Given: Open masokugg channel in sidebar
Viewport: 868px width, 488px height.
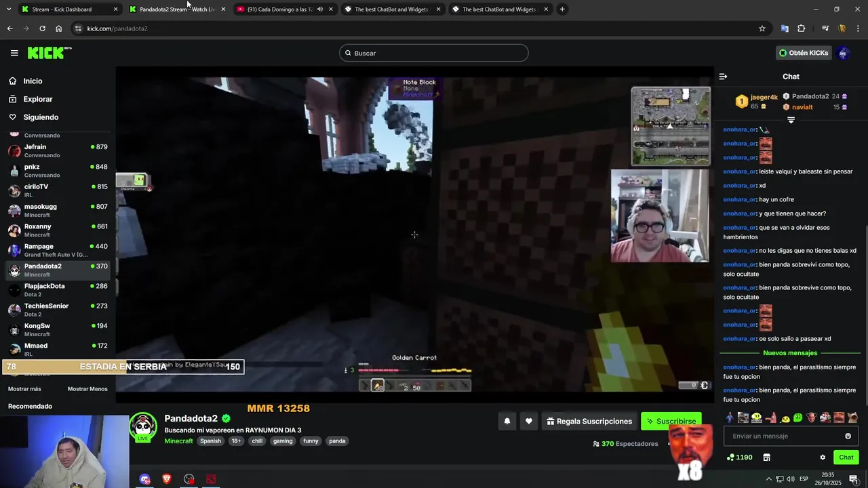Looking at the screenshot, I should click(x=58, y=210).
